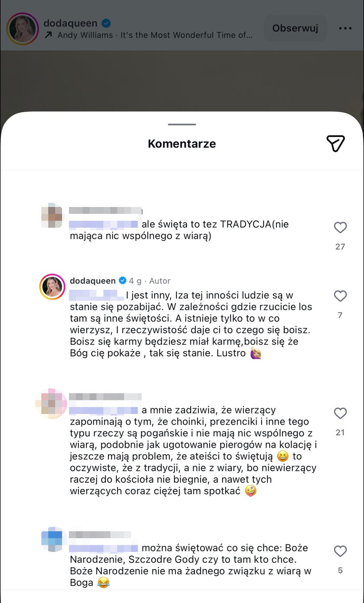Tap the audio arrow icon beside Andy Williams
Screen dimensions: 364x603
coord(49,36)
